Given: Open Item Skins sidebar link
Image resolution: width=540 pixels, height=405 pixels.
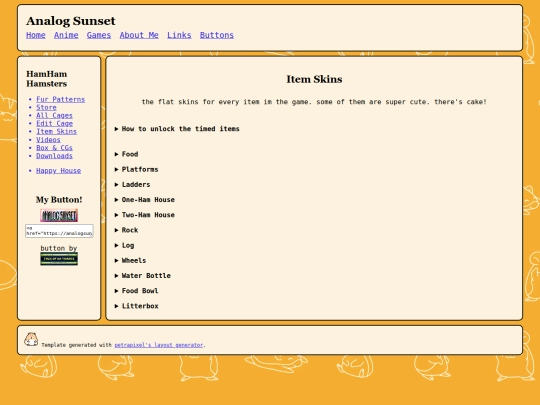Looking at the screenshot, I should (56, 132).
